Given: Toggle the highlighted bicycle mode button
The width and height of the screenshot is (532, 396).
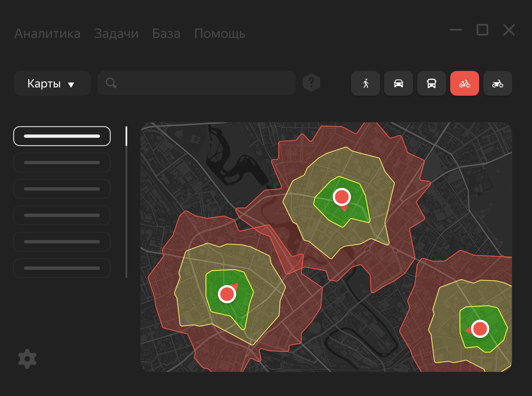Looking at the screenshot, I should (464, 83).
